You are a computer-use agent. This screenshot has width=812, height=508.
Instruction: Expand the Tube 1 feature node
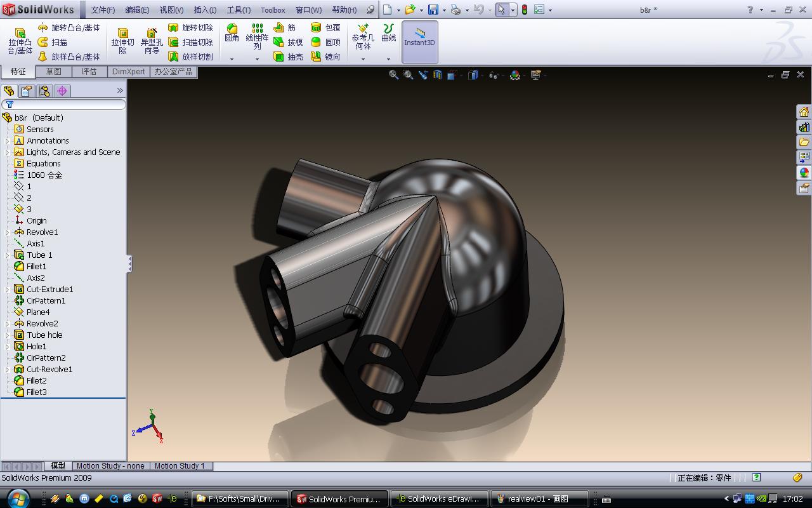(8, 255)
